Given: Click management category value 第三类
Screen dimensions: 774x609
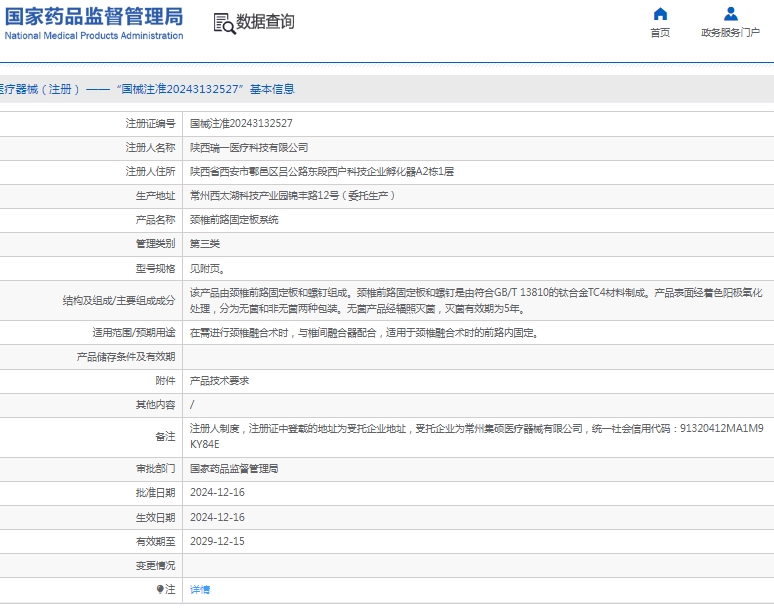Looking at the screenshot, I should point(205,244).
